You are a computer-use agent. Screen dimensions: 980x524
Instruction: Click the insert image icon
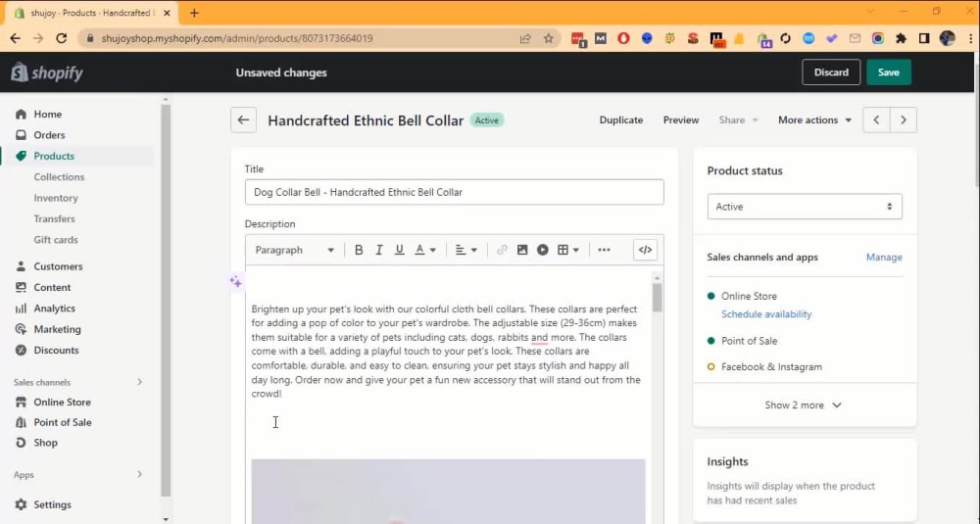(522, 250)
